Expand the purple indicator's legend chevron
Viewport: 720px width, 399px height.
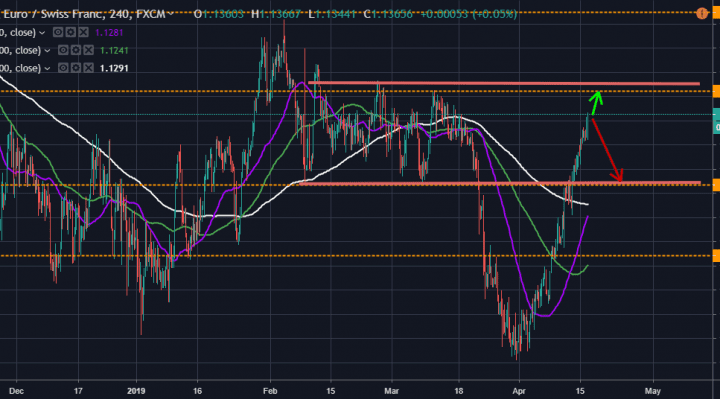pos(42,33)
